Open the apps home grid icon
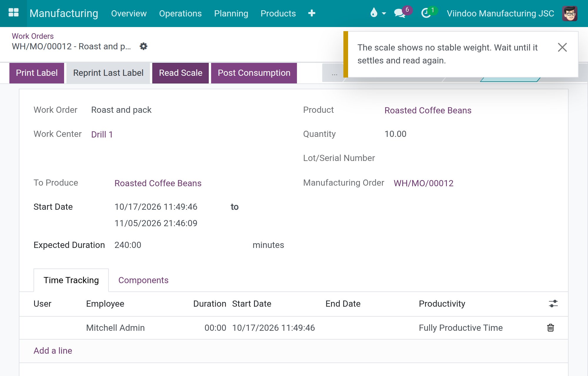588x376 pixels. [x=14, y=13]
